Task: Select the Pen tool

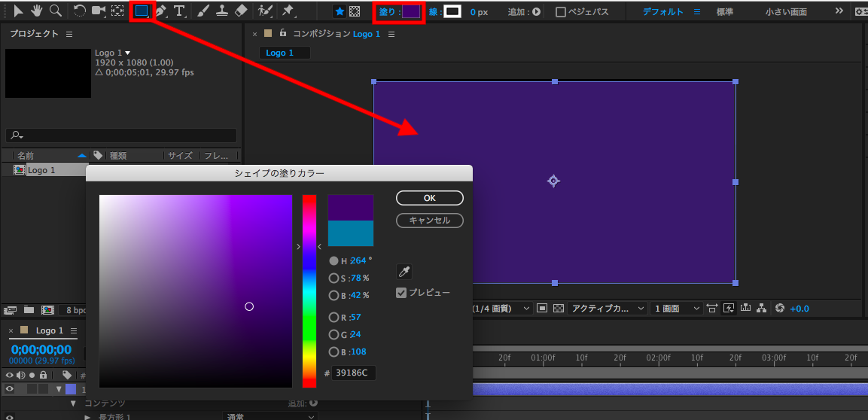Action: tap(160, 11)
